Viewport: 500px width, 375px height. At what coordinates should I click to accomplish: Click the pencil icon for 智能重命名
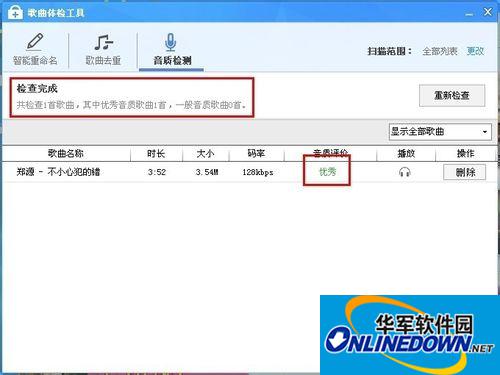[35, 42]
